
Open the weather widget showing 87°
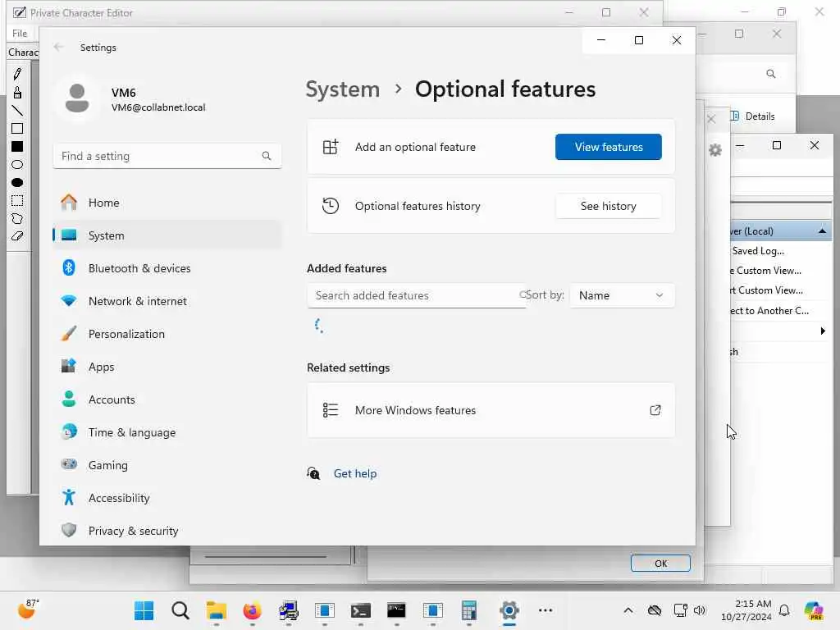click(x=28, y=609)
